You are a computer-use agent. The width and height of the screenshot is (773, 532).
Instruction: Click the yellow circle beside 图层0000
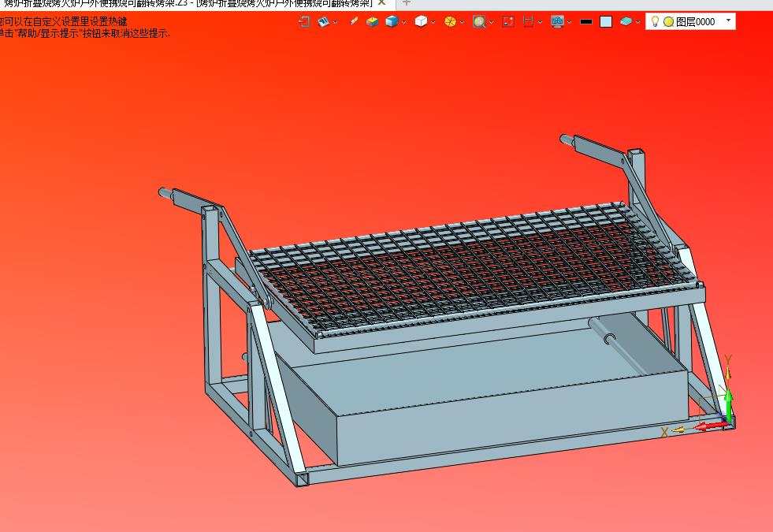coord(668,22)
